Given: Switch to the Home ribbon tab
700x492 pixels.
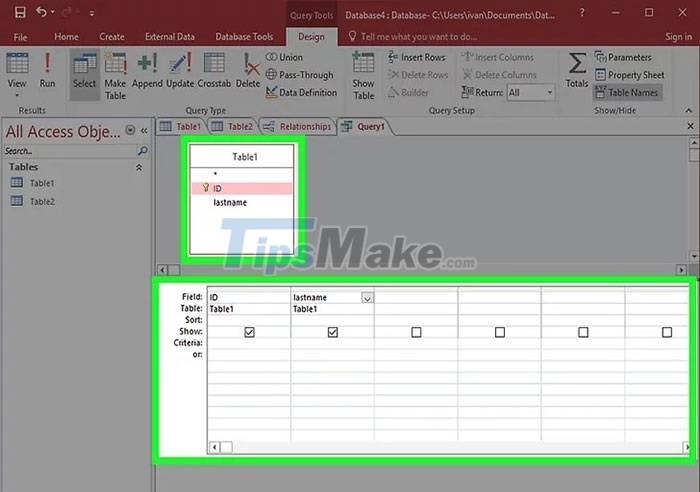Looking at the screenshot, I should (x=66, y=37).
